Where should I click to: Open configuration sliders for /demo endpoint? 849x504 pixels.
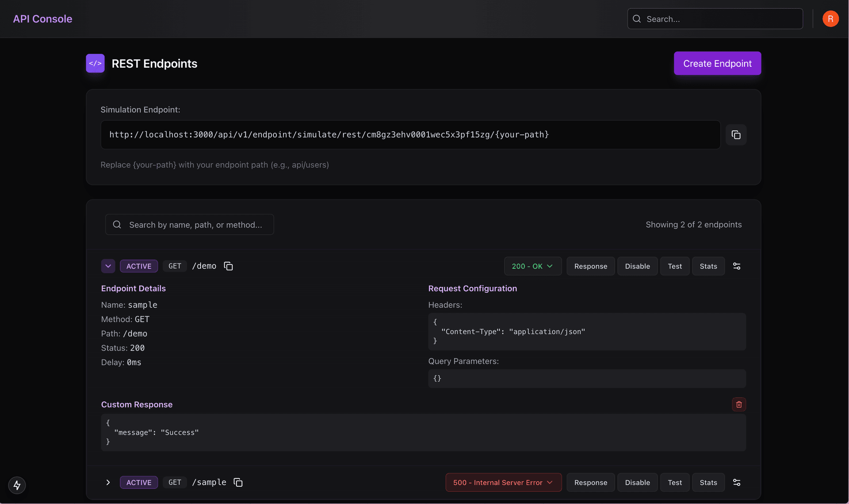[x=737, y=266]
